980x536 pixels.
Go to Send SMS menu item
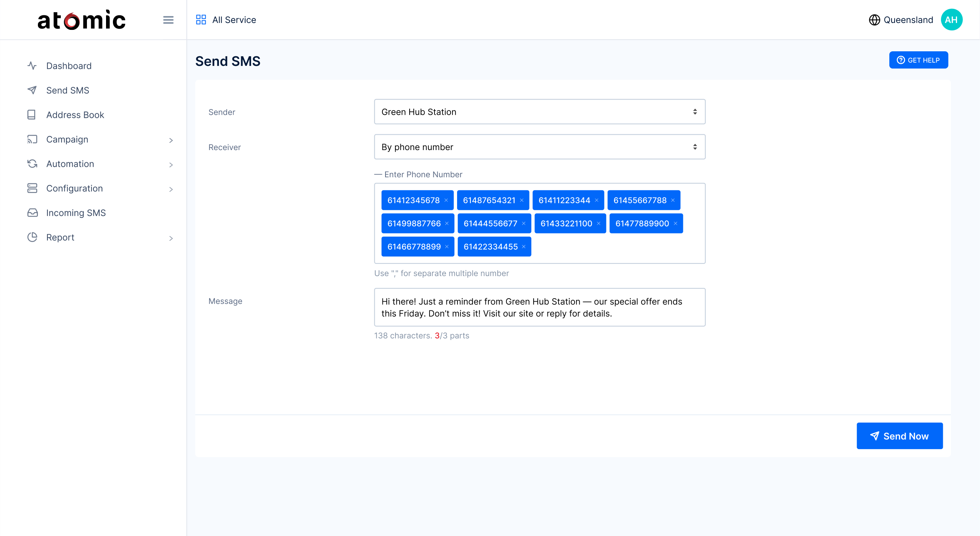68,90
